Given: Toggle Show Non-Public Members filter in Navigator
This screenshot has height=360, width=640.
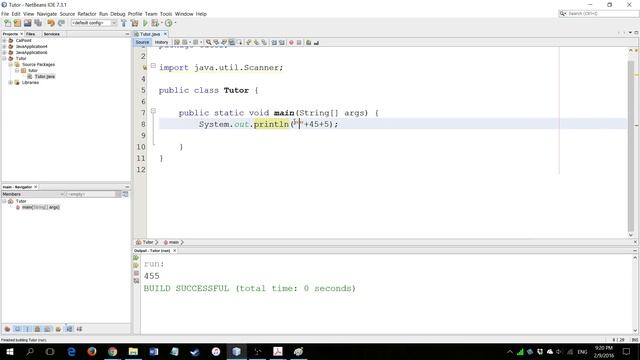Looking at the screenshot, I should click(38, 329).
